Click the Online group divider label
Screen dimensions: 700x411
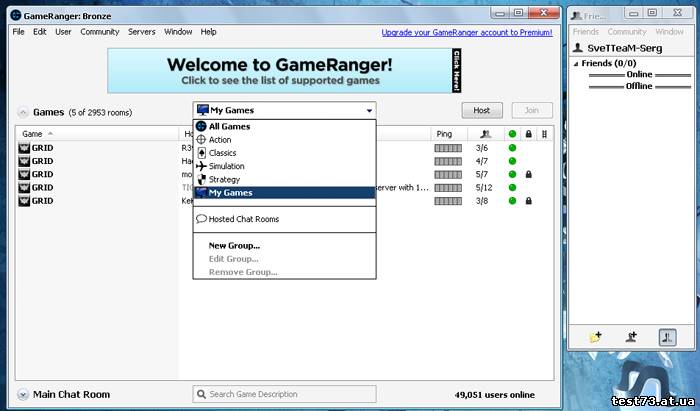click(639, 75)
